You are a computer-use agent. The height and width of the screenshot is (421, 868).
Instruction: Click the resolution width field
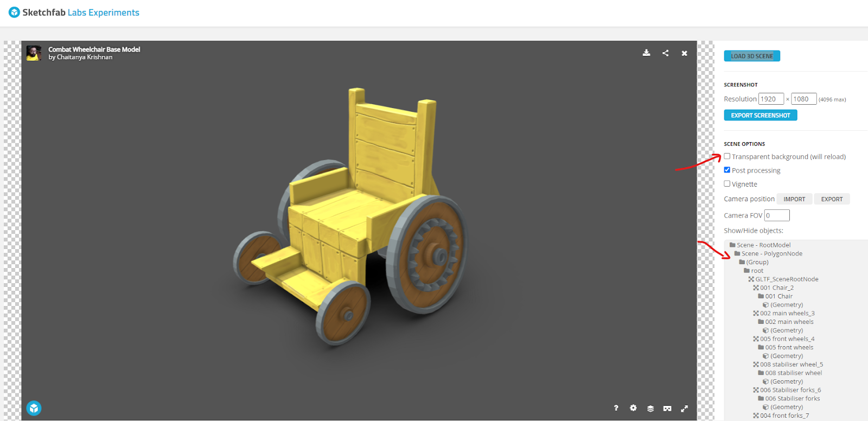click(771, 99)
